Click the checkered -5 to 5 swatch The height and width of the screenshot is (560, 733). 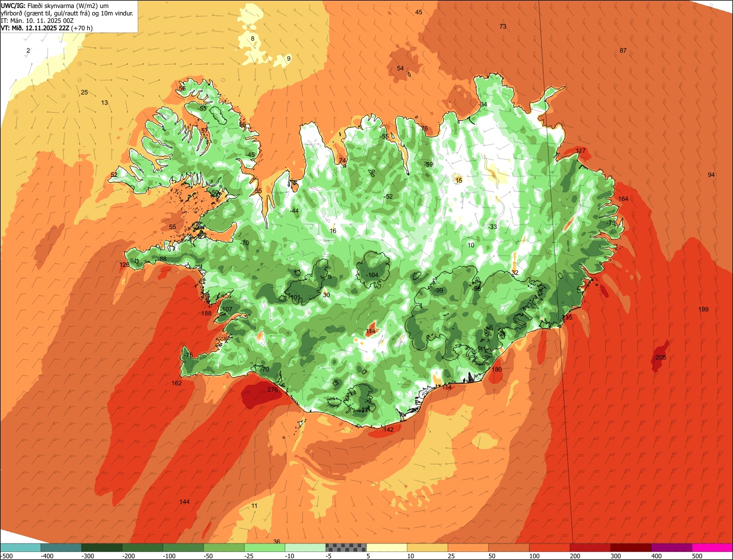346,547
